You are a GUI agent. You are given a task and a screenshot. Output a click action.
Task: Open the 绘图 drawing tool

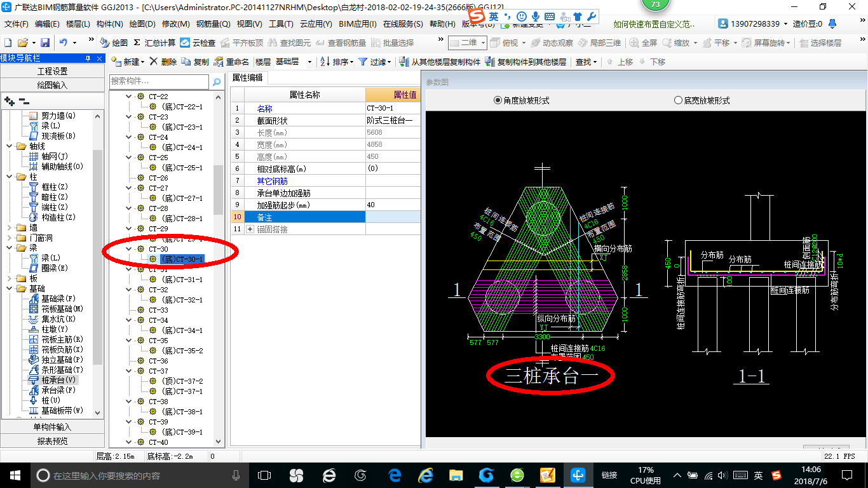tap(114, 43)
